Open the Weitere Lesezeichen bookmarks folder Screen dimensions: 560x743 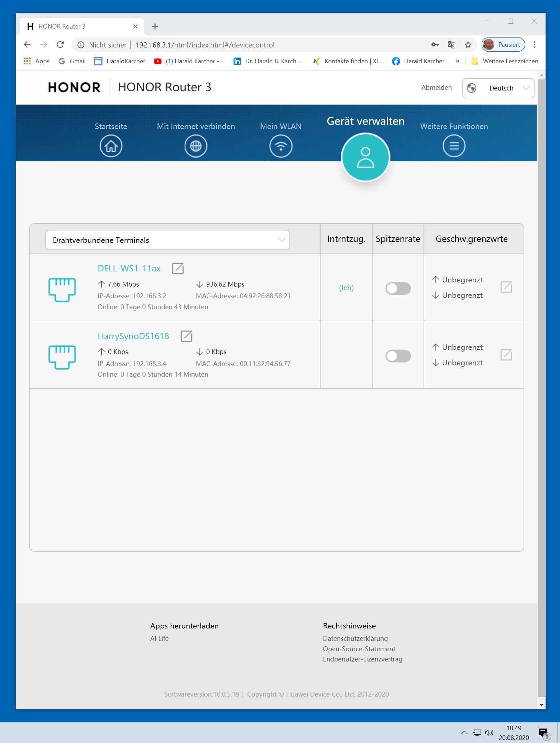pos(505,61)
